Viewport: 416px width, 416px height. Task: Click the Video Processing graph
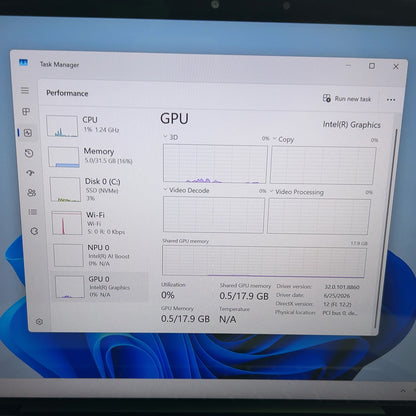point(319,217)
